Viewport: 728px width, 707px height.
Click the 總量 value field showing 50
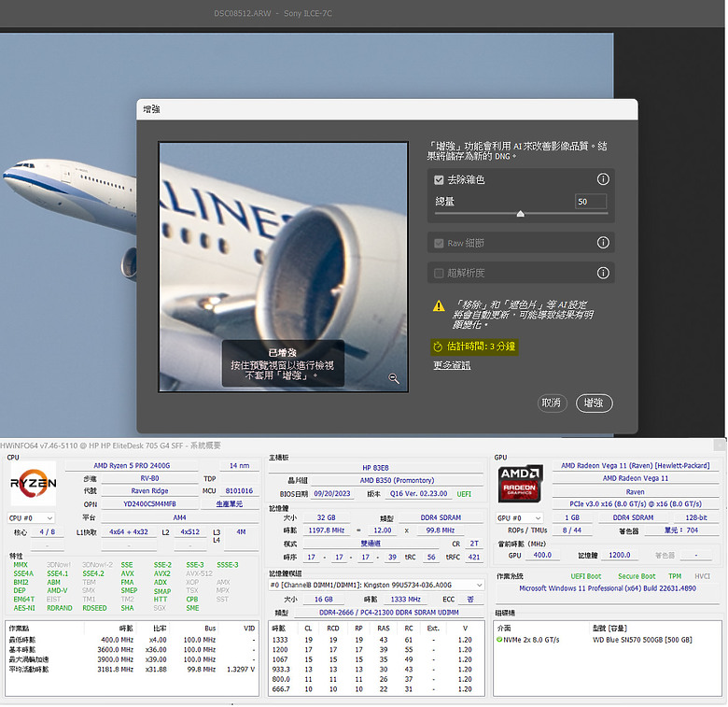pos(591,202)
